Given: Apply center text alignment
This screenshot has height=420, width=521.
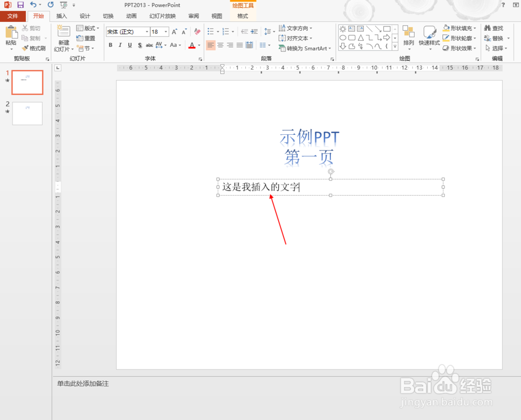Looking at the screenshot, I should [219, 45].
